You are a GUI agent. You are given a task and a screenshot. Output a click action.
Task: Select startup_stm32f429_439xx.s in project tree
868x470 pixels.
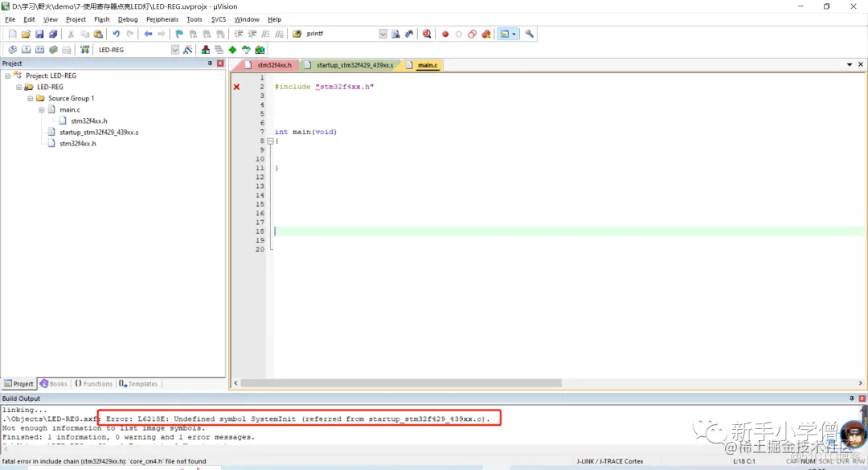click(x=99, y=133)
